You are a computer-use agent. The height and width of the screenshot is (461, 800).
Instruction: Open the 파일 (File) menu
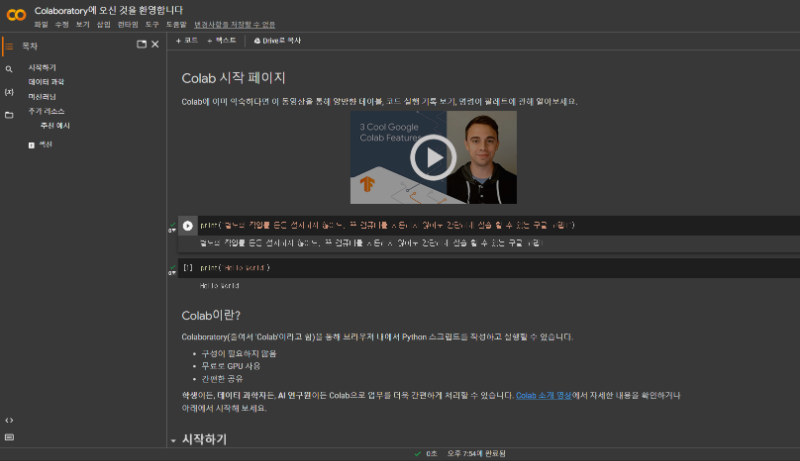[41, 24]
